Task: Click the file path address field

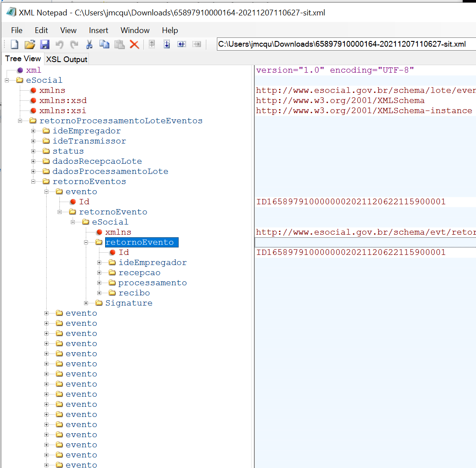Action: [x=343, y=44]
